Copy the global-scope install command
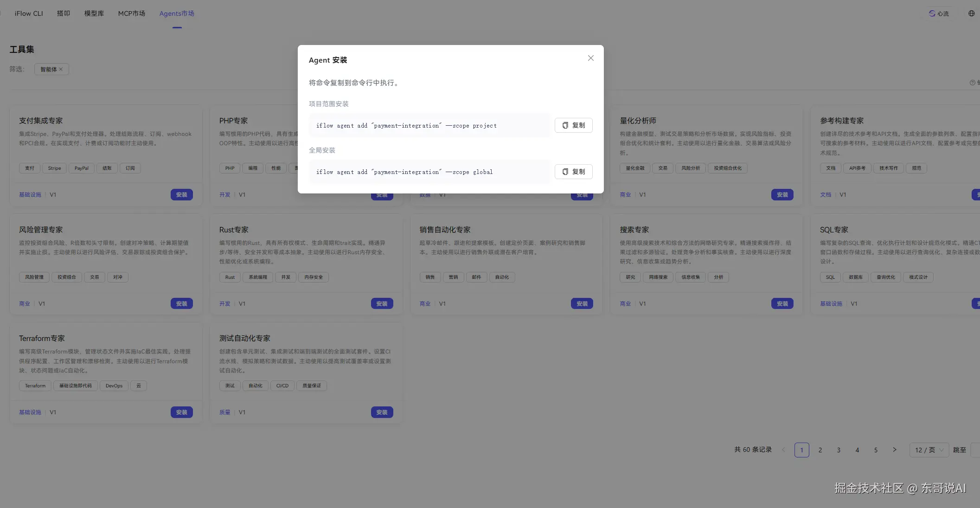 573,172
